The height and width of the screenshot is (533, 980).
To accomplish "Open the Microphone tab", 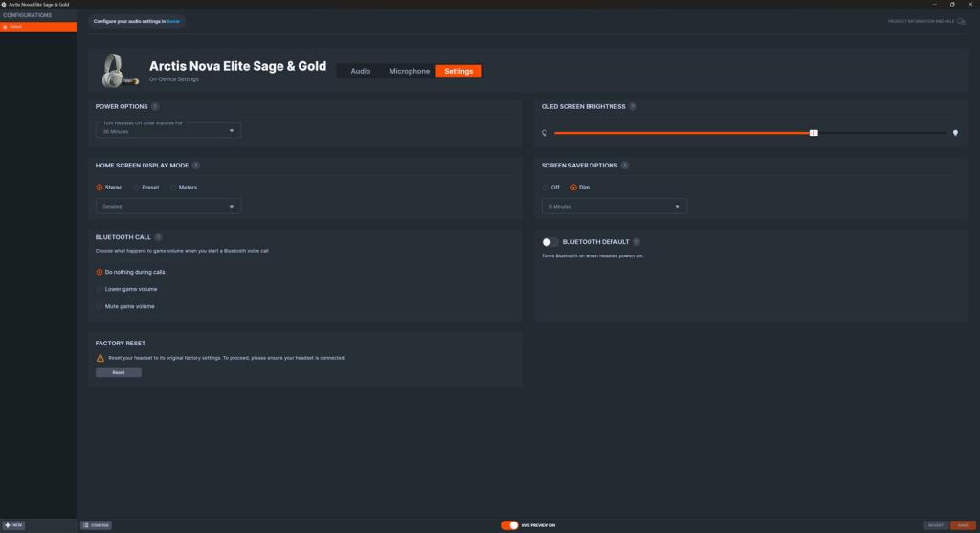I will (409, 71).
